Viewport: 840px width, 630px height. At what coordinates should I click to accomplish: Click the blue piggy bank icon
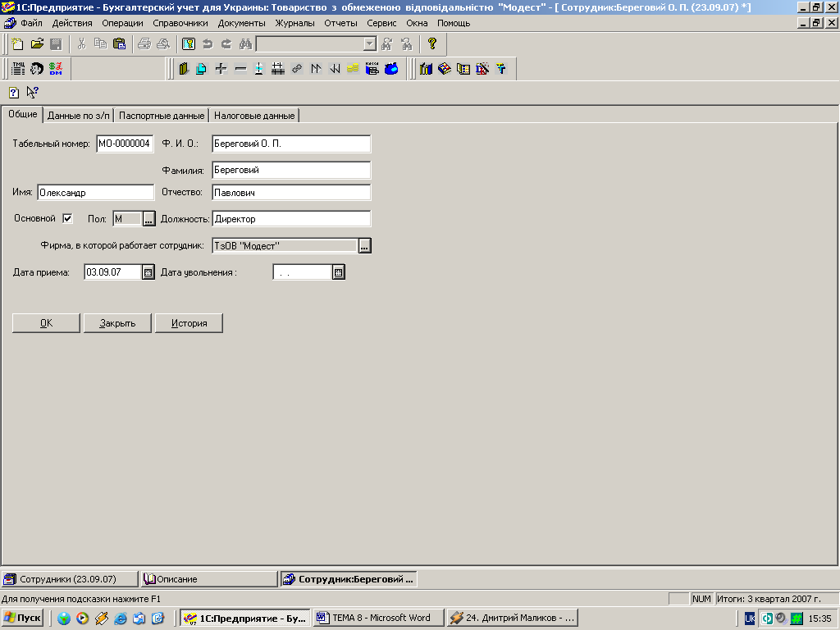391,69
